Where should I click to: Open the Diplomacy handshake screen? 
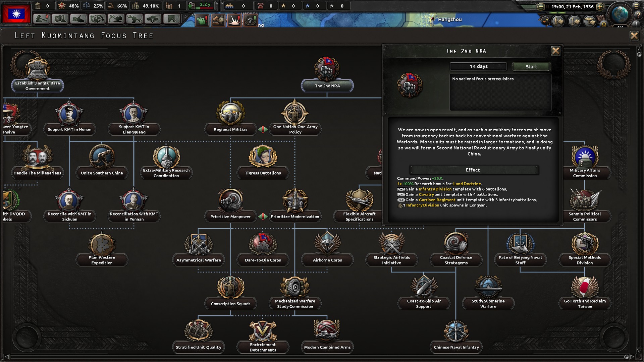tap(78, 19)
